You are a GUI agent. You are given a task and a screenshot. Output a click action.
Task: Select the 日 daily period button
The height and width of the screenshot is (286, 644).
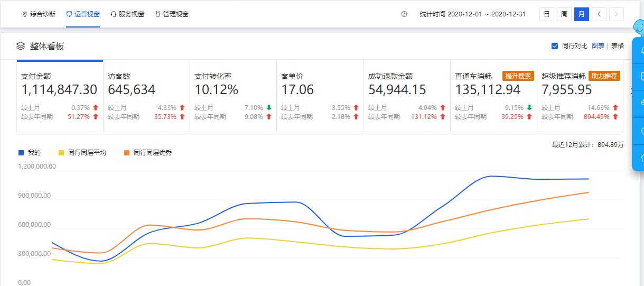point(547,14)
